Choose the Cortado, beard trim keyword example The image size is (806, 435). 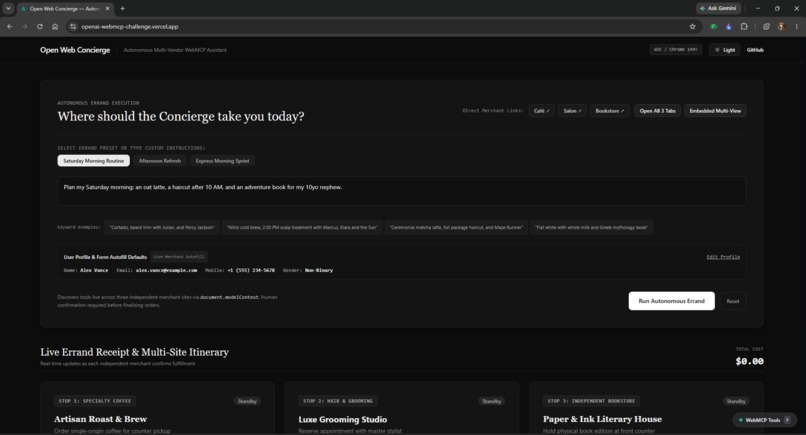162,227
